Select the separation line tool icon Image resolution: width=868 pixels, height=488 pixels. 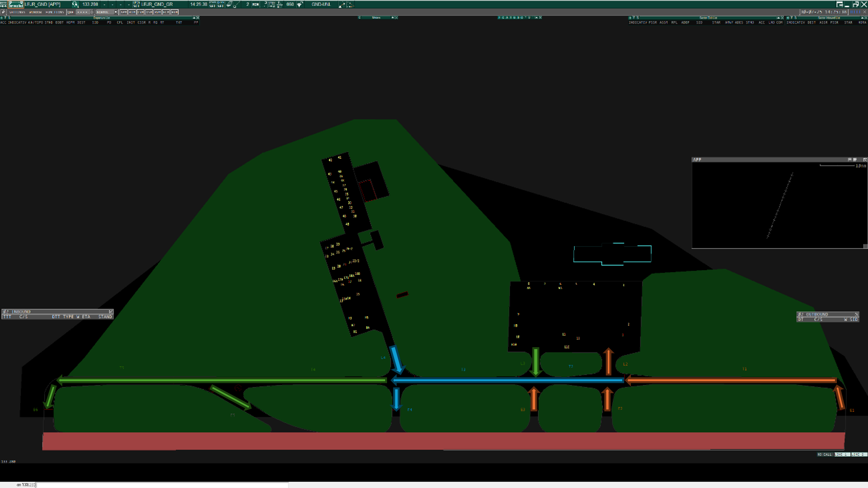[237, 4]
